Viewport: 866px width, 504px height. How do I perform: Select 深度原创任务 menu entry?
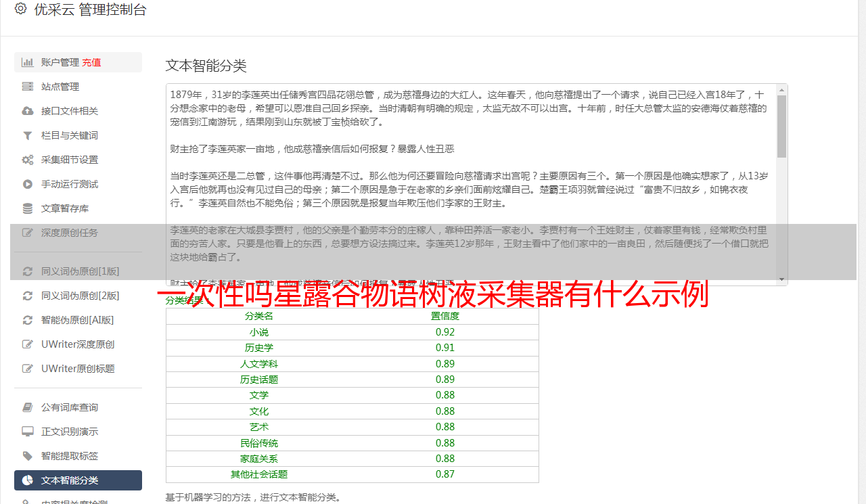pos(78,233)
